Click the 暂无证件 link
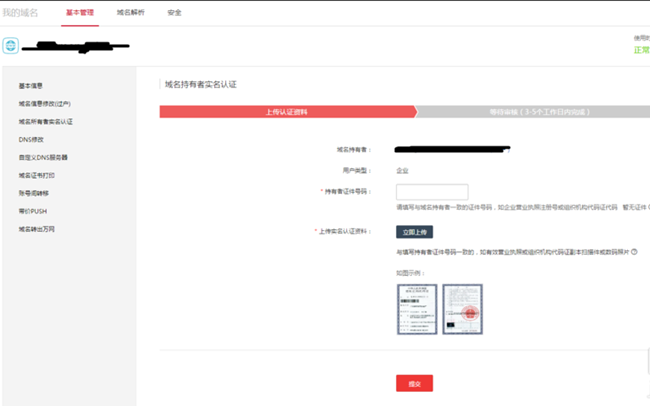The image size is (650, 406). tap(635, 207)
